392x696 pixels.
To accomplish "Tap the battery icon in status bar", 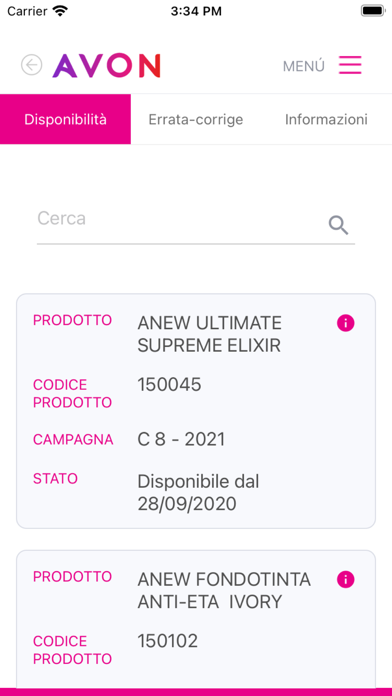I will click(372, 11).
